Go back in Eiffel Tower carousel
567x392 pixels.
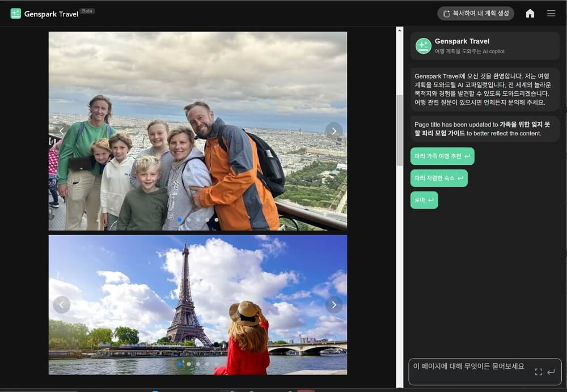(62, 305)
